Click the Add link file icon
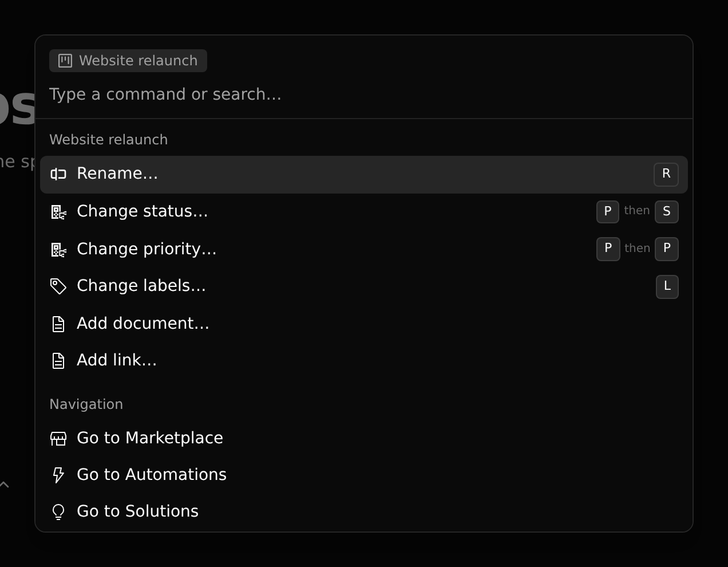Screen dimensions: 728x567 click(x=58, y=361)
